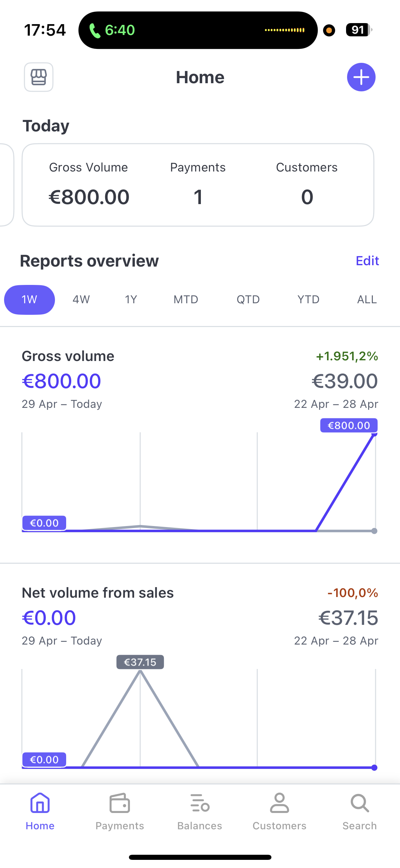Select the 1W report range

point(30,300)
